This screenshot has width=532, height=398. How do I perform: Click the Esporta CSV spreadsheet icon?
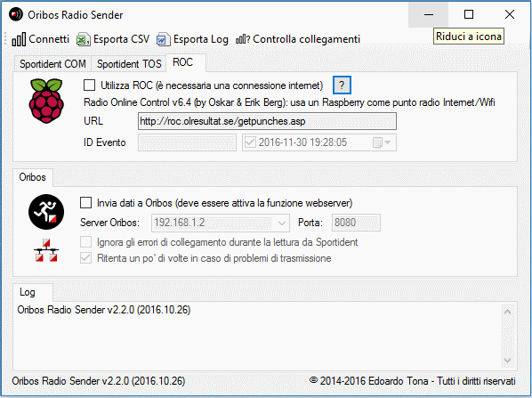click(x=83, y=39)
